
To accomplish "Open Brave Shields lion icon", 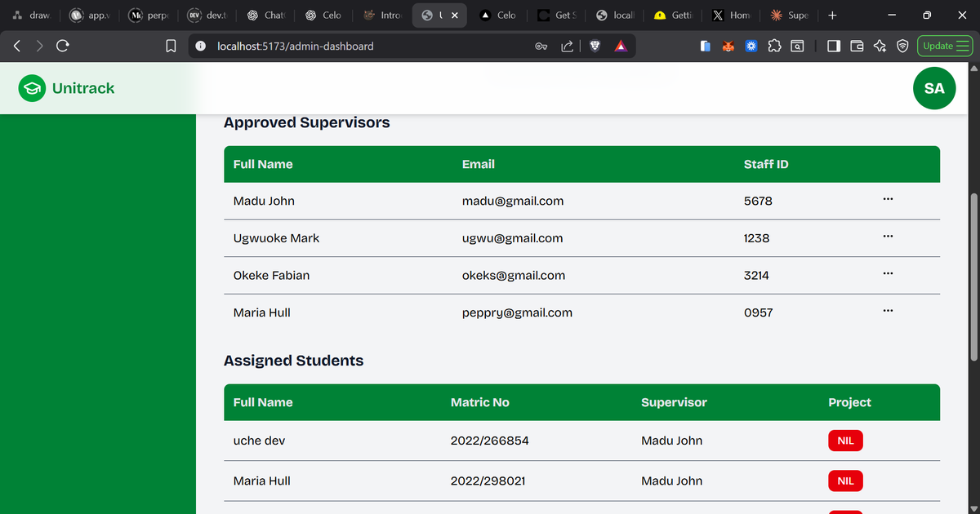I will 594,46.
